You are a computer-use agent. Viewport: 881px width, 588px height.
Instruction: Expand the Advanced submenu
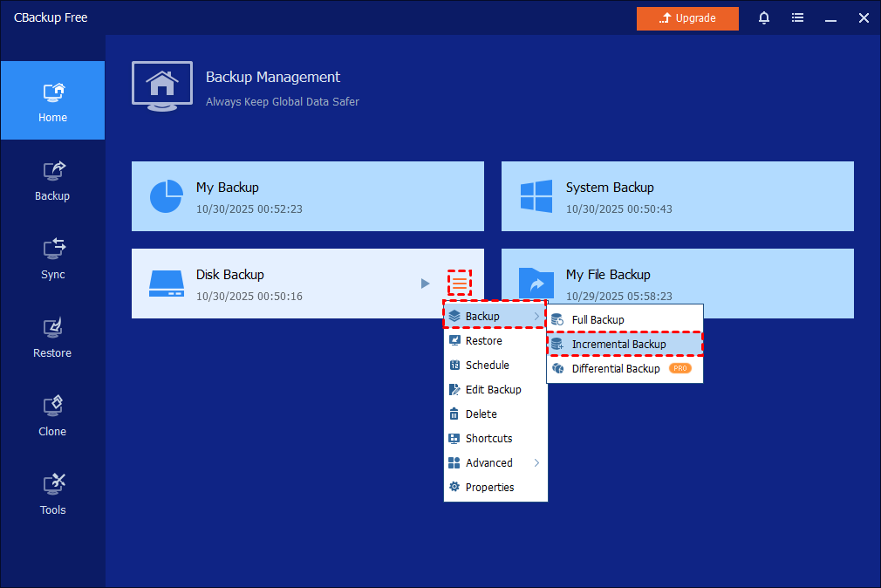(x=495, y=462)
